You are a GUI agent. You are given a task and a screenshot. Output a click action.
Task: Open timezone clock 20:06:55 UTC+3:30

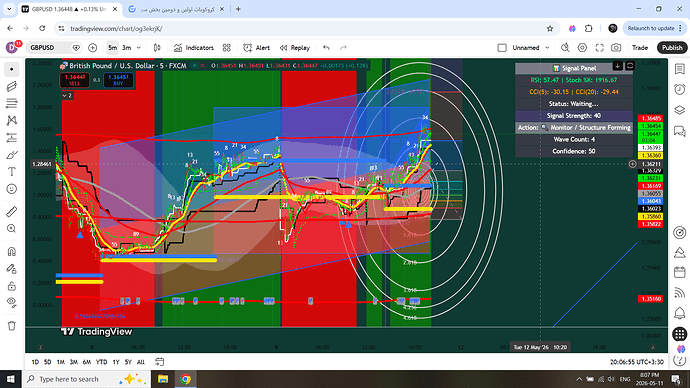tap(637, 362)
